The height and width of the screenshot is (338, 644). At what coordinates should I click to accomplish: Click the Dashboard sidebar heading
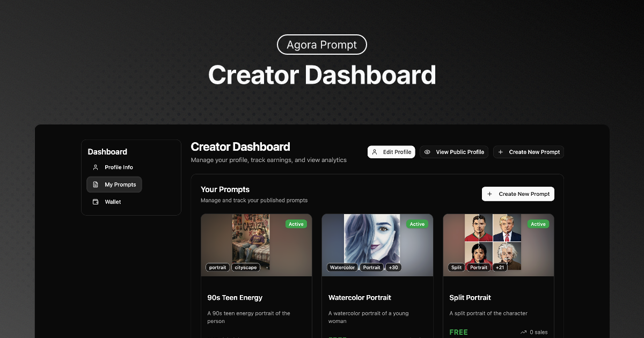(107, 152)
